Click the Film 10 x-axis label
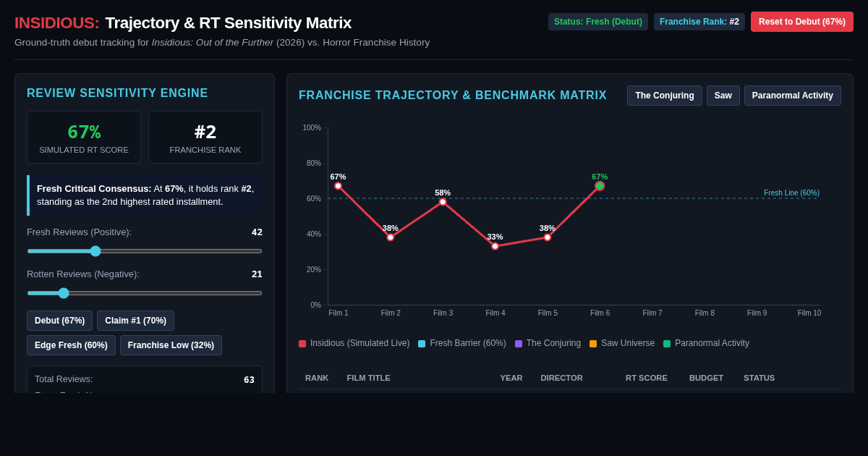Viewport: 868px width, 456px height. pyautogui.click(x=809, y=313)
